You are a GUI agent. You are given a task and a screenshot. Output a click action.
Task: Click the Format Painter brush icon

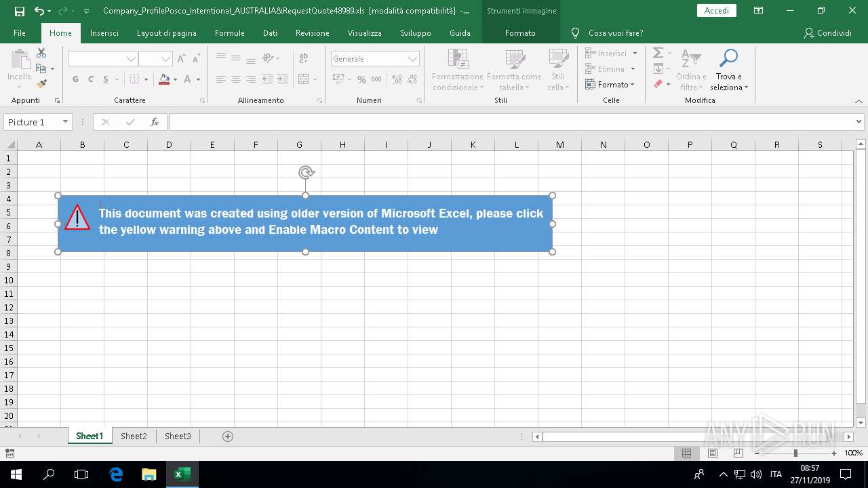pyautogui.click(x=41, y=84)
